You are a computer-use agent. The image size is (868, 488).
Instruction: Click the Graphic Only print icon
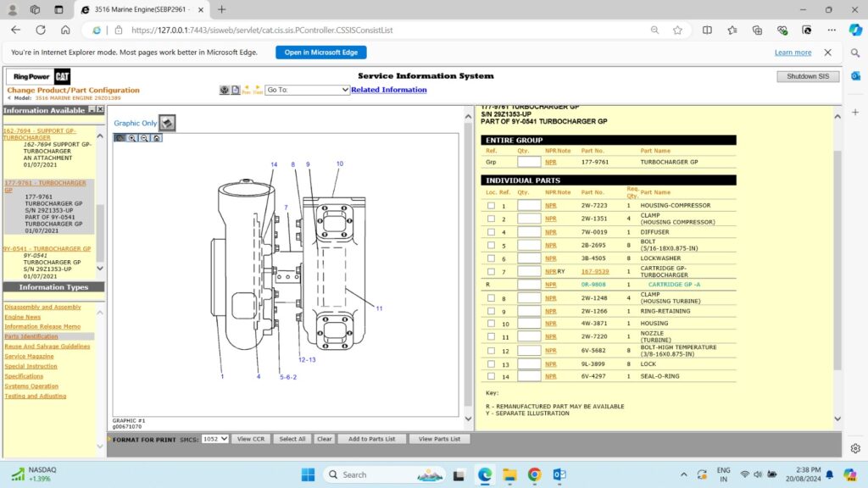pos(168,123)
